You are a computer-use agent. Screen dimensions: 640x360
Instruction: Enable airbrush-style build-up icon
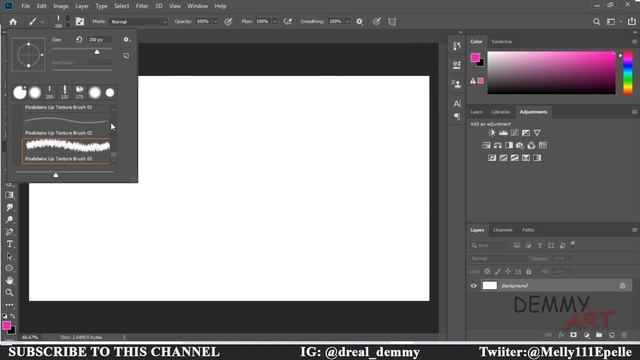(288, 22)
